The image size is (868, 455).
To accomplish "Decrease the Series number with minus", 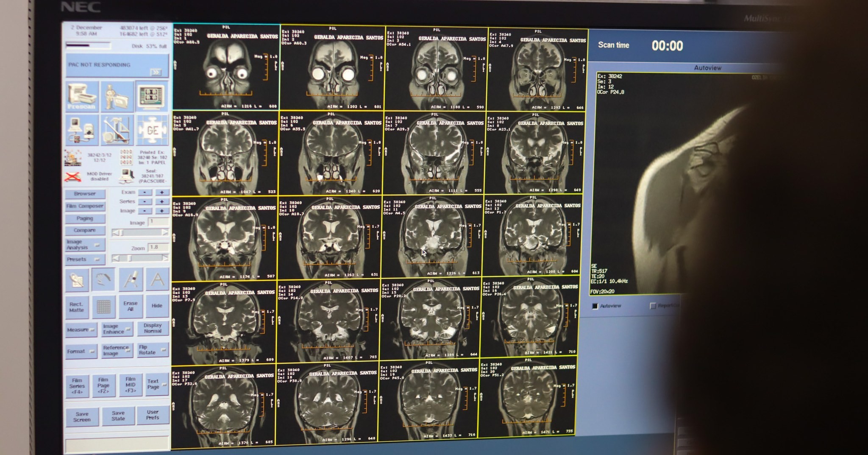I will pos(145,202).
